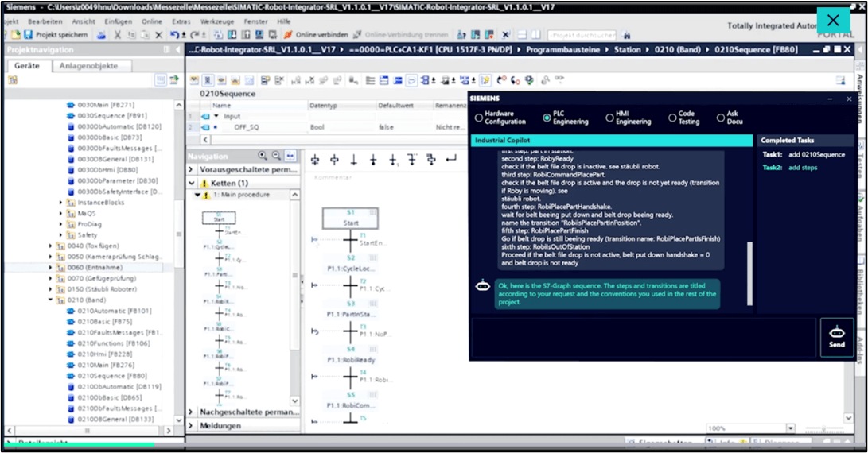Zoom in using Navigation magnifier plus icon
Viewport: 868px width, 453px height.
coord(263,156)
